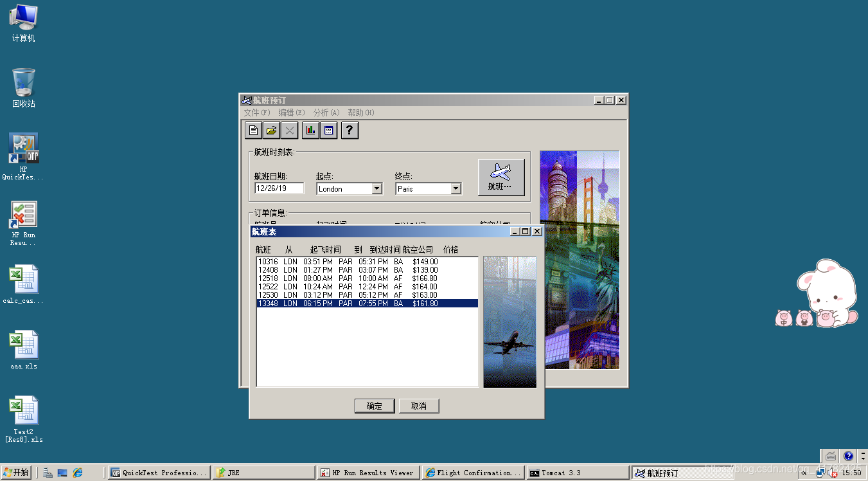The height and width of the screenshot is (481, 868).
Task: Select the aaa.xls file icon
Action: click(24, 350)
